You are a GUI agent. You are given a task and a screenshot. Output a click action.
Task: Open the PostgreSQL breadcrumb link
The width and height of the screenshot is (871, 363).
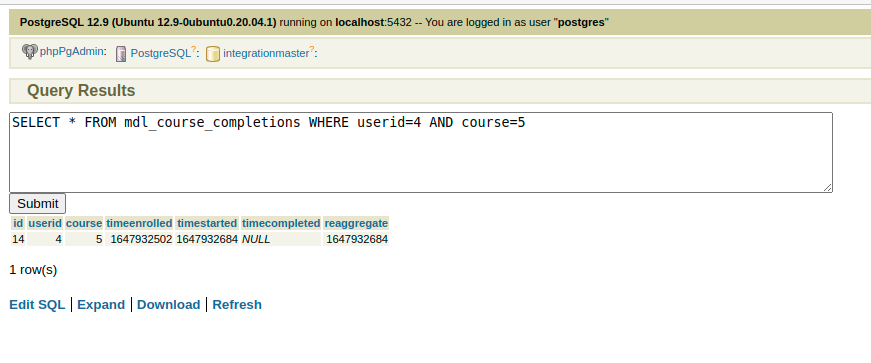point(161,53)
